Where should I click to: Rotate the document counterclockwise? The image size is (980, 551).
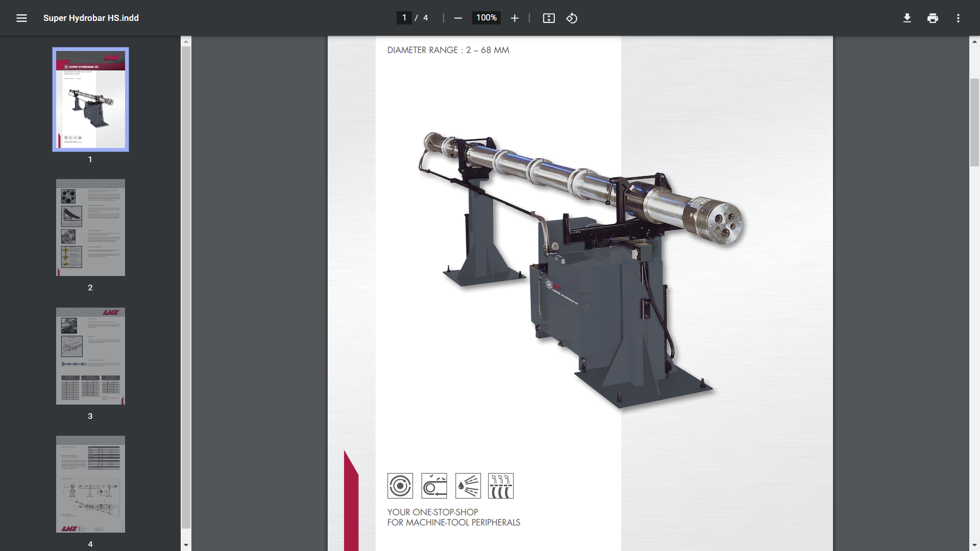pos(572,18)
